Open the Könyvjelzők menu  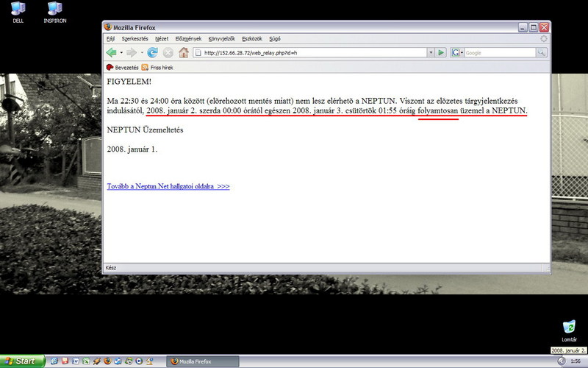222,39
